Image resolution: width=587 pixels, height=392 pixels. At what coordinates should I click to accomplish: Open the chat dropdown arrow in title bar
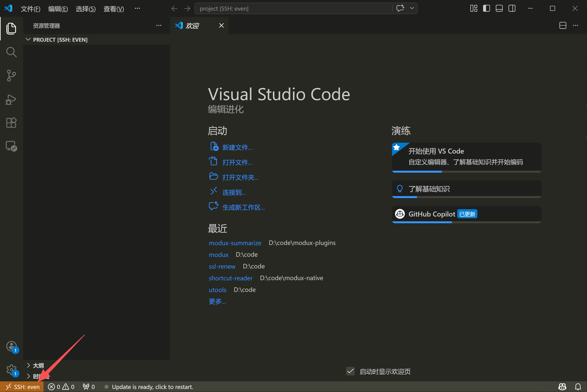(x=412, y=8)
